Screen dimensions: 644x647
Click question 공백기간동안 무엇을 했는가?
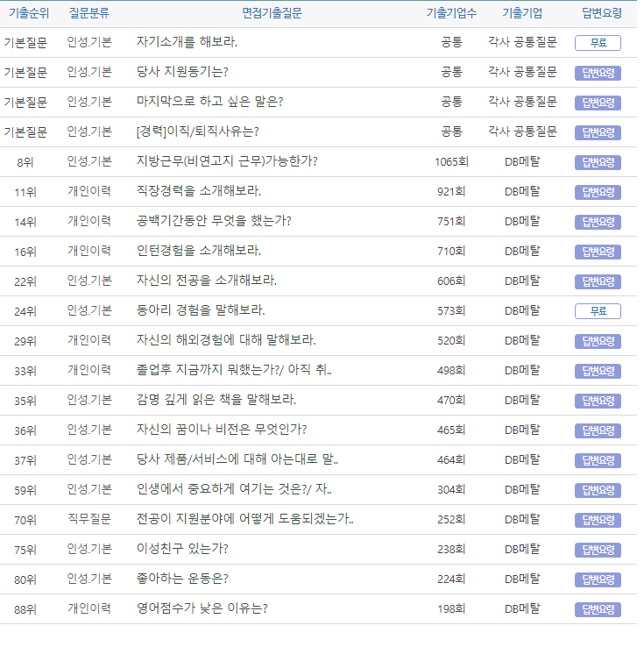[x=214, y=221]
